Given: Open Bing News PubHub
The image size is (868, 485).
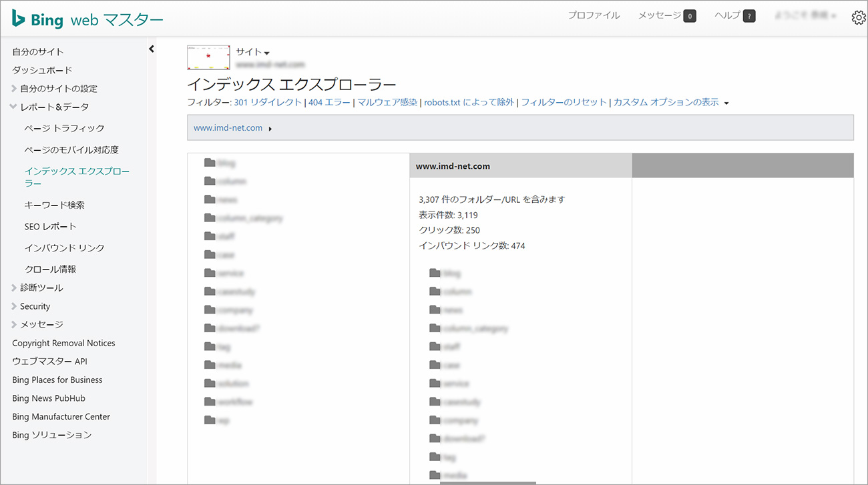Looking at the screenshot, I should [x=49, y=398].
